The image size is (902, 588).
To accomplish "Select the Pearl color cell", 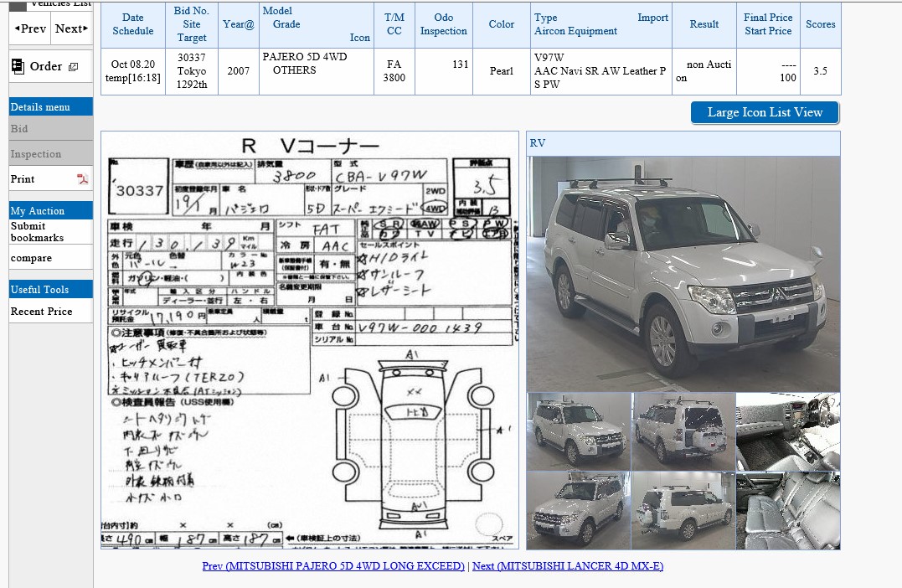I will pos(502,71).
